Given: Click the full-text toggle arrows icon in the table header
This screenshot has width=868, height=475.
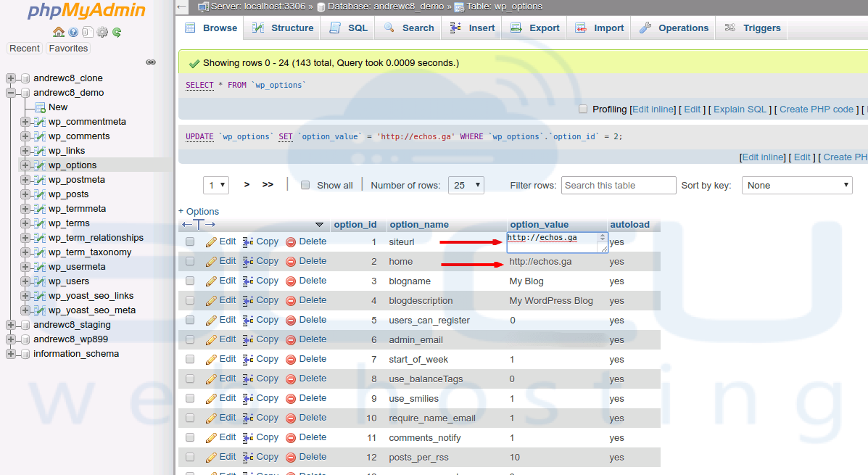Looking at the screenshot, I should point(199,224).
